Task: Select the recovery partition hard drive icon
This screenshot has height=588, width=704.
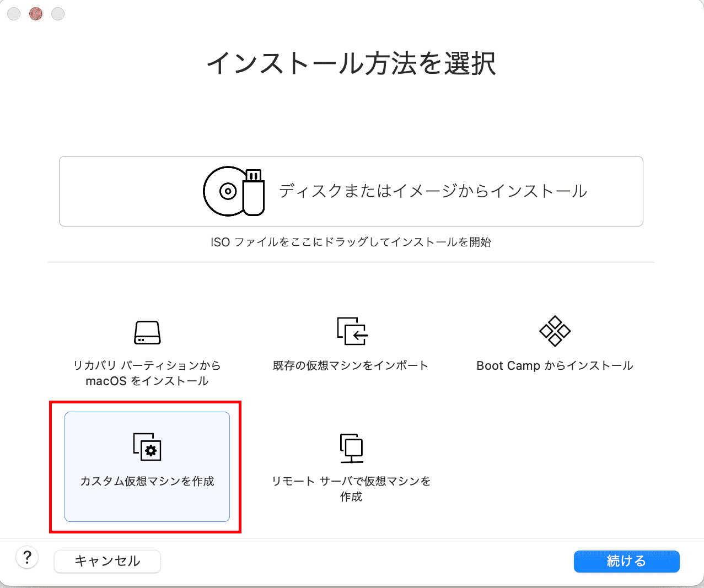Action: 147,332
